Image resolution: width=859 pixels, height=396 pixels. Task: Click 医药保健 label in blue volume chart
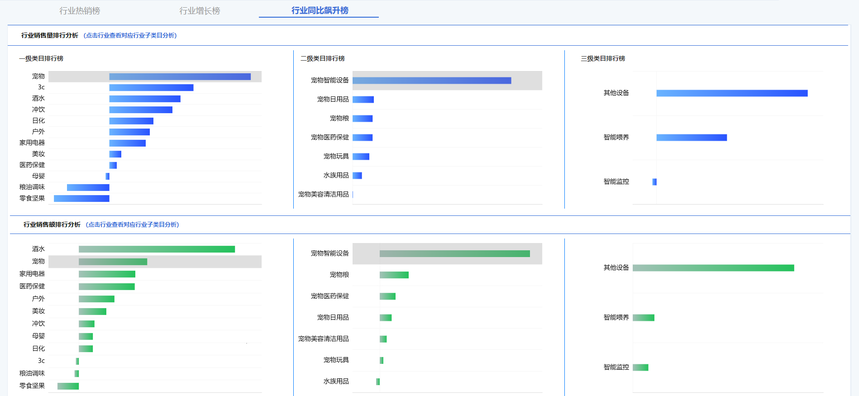(32, 165)
